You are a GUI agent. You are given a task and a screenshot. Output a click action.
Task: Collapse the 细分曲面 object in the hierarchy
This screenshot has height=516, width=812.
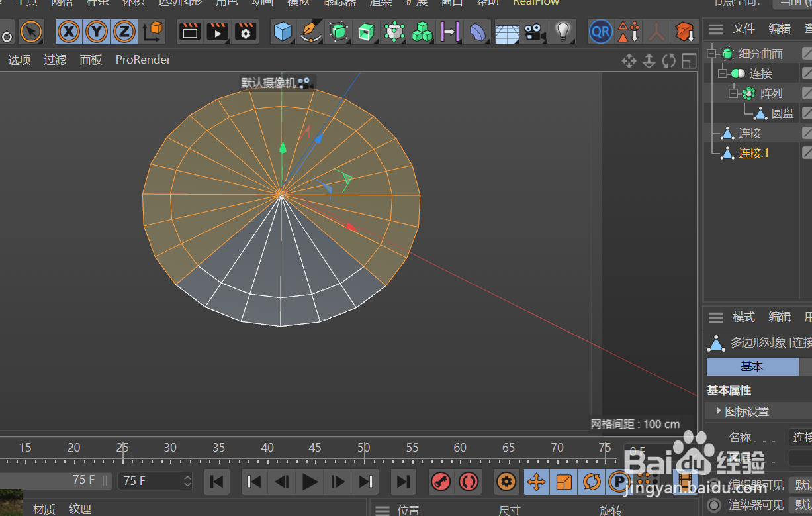pos(711,54)
